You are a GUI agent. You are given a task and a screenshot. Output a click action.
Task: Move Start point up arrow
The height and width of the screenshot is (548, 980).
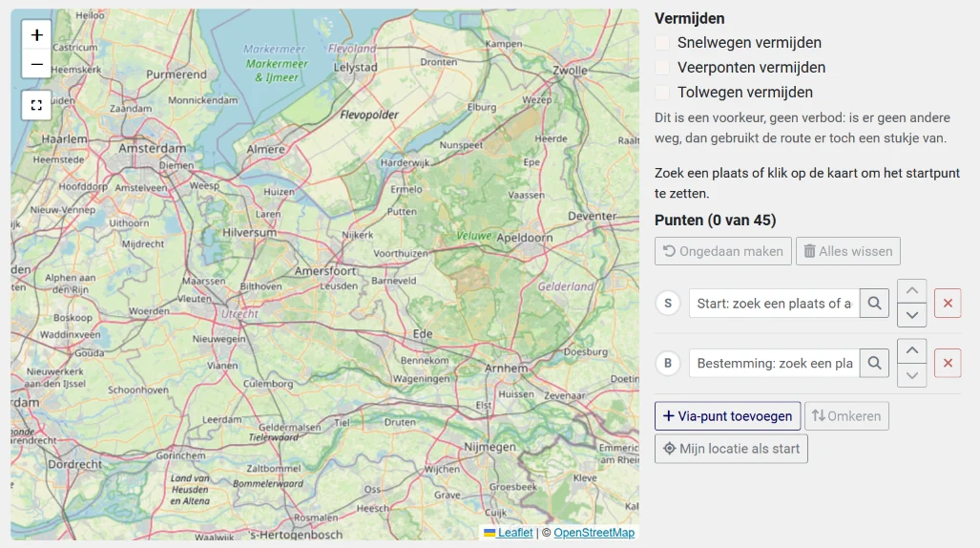(912, 291)
